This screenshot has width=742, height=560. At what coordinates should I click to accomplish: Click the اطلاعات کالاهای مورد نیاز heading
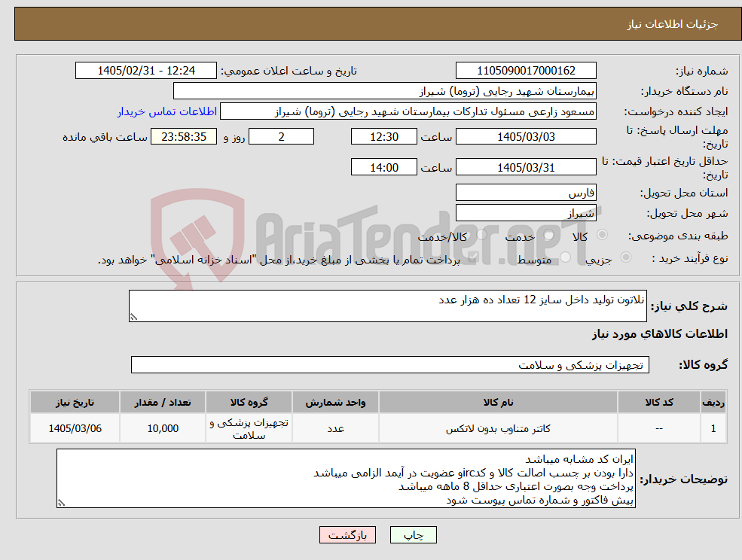660,334
